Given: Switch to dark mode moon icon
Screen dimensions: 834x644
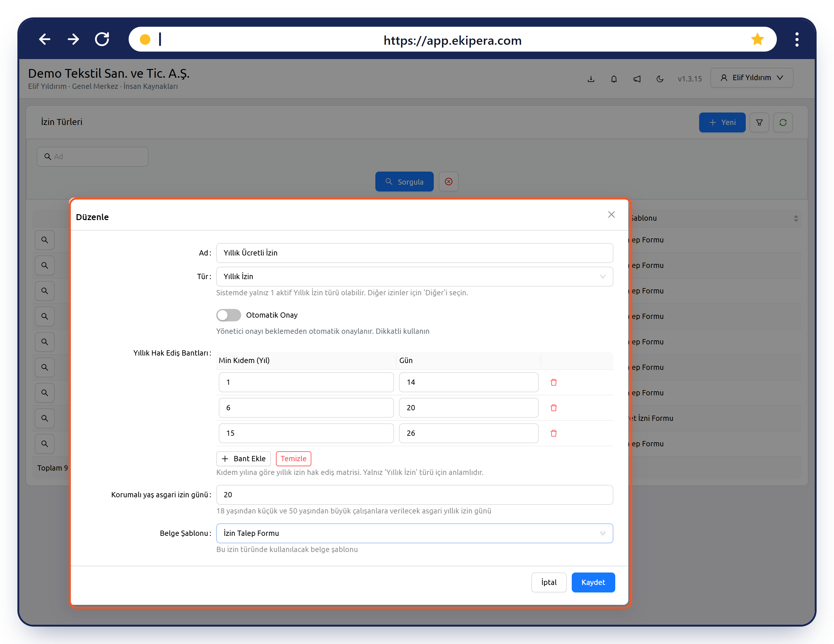Looking at the screenshot, I should 659,79.
